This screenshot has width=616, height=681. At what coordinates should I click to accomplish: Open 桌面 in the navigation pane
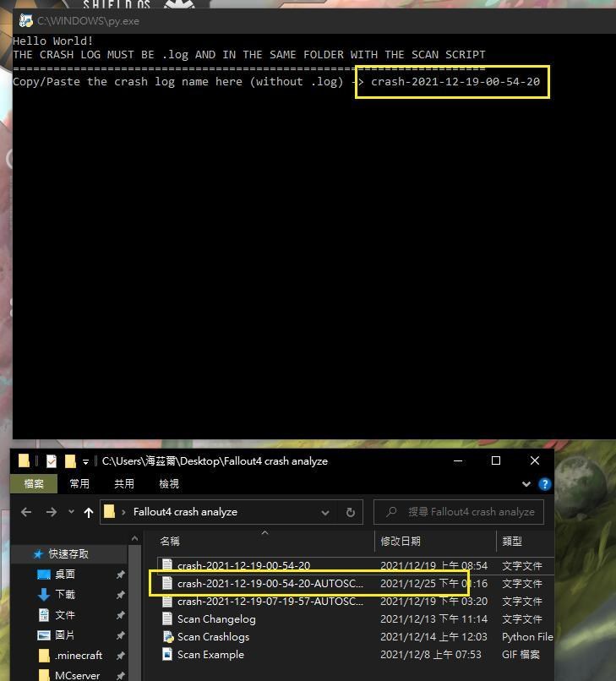[x=65, y=575]
